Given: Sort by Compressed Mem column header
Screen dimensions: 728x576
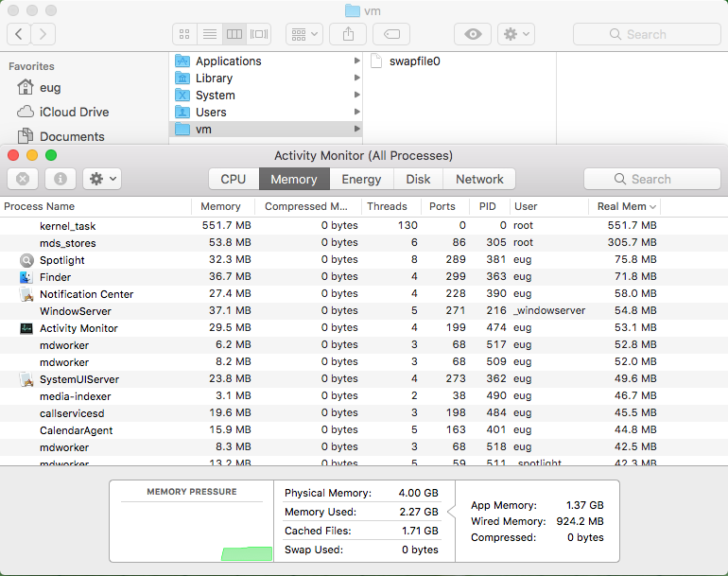Looking at the screenshot, I should pyautogui.click(x=306, y=206).
